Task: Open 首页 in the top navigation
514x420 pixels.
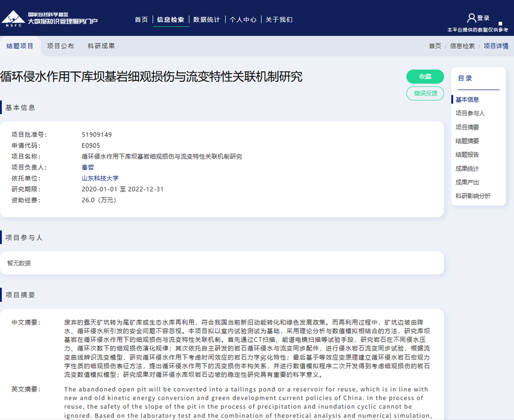Action: click(x=141, y=20)
